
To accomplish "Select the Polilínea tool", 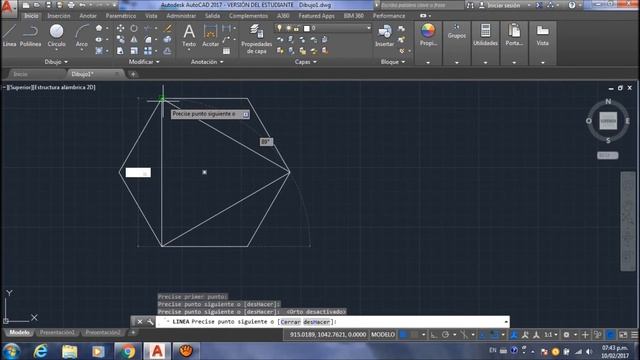I will click(31, 35).
